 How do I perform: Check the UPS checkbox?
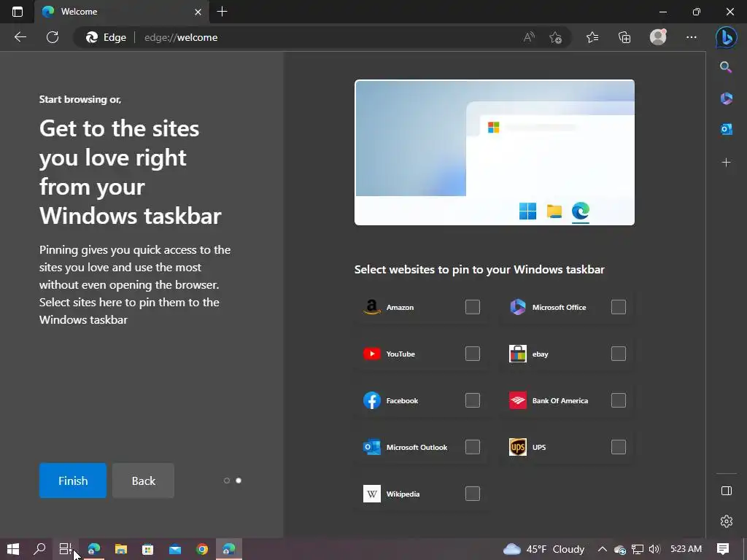619,447
